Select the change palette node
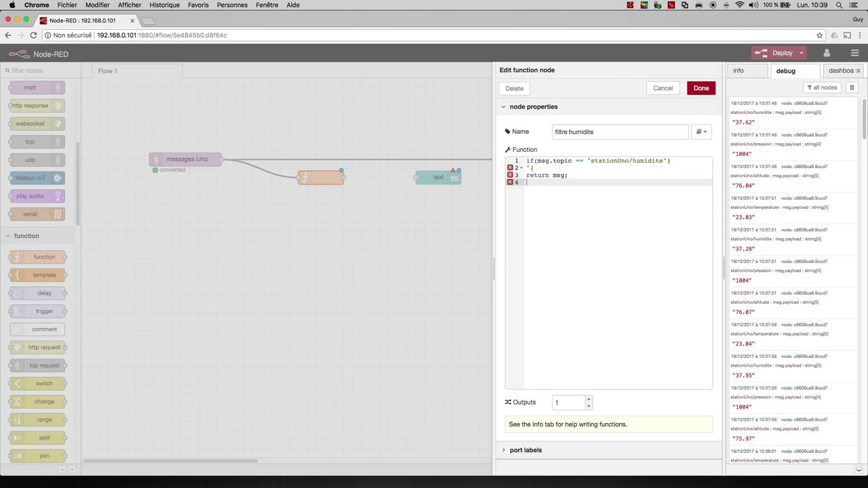The height and width of the screenshot is (488, 868). coord(37,401)
